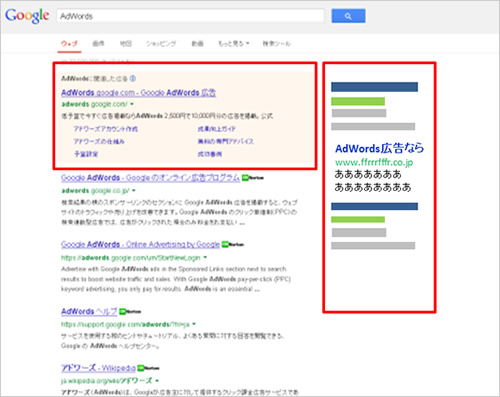Expand arrow next to adwords.google.com/ ad URL
The width and height of the screenshot is (500, 397).
[x=132, y=104]
